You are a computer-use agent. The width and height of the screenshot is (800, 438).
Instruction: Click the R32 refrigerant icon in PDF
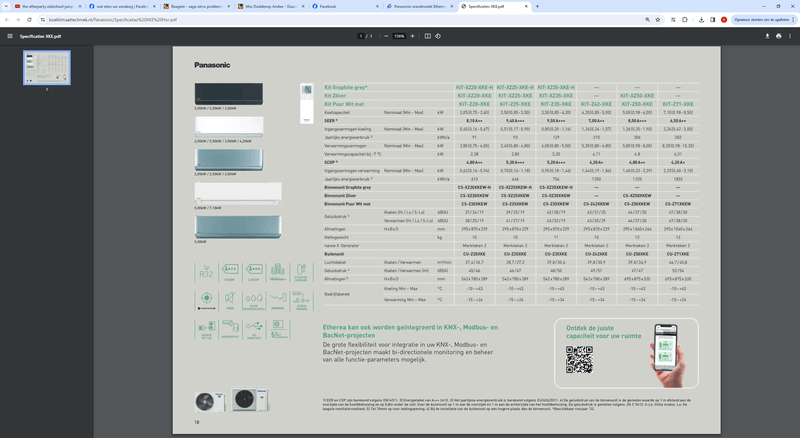point(206,273)
